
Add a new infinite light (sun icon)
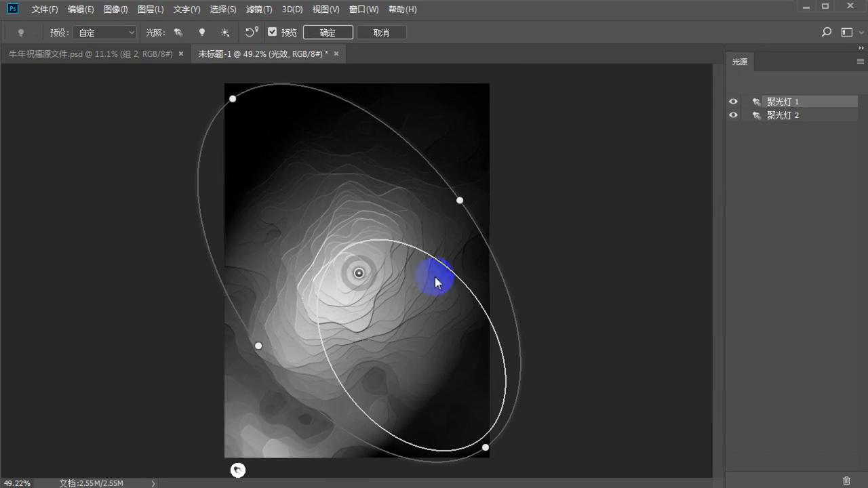pos(225,33)
